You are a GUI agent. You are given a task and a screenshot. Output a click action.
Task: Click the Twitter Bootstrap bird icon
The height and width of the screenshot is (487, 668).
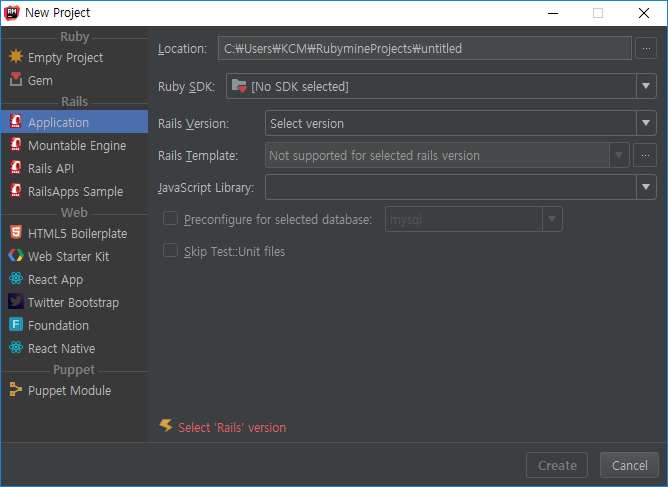pos(16,302)
